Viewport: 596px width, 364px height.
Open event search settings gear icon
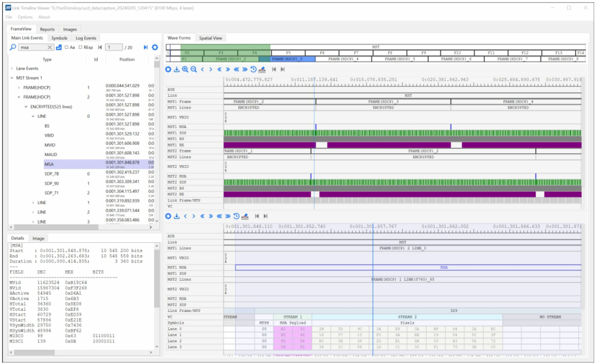(155, 47)
